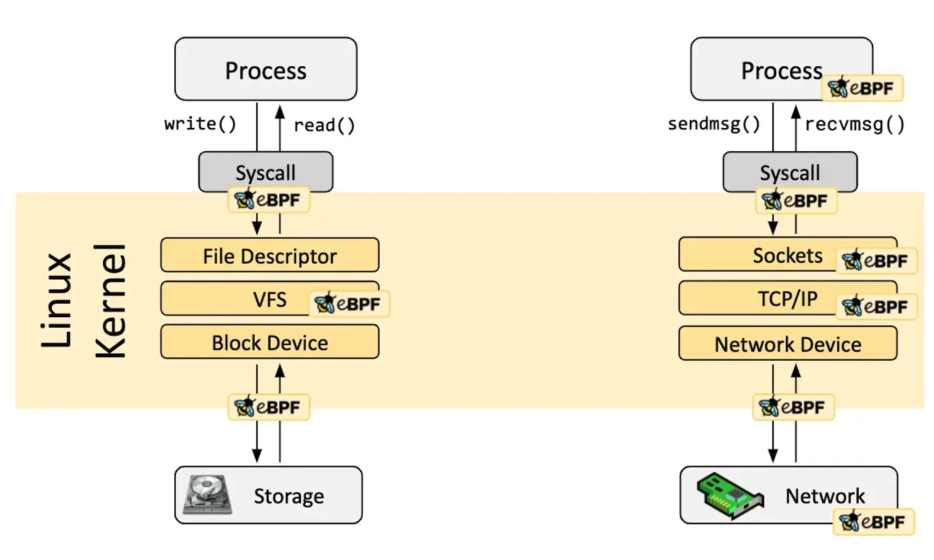The image size is (934, 560).
Task: Select the Block Device layer box
Action: click(x=269, y=342)
